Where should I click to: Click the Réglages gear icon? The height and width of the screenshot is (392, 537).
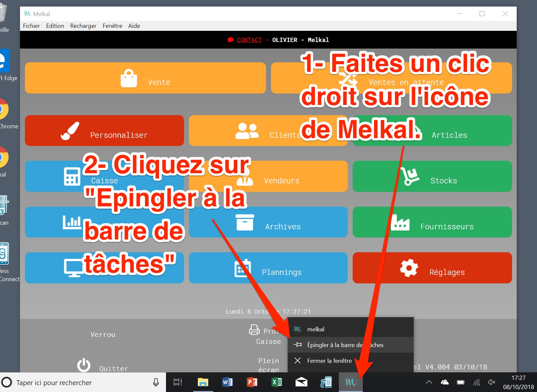click(409, 268)
